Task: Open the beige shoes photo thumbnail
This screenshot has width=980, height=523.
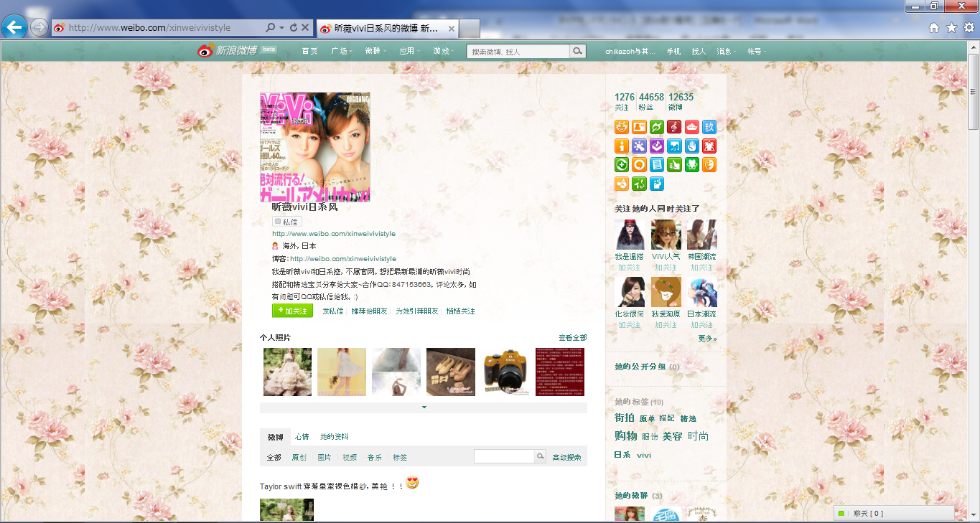Action: click(451, 372)
